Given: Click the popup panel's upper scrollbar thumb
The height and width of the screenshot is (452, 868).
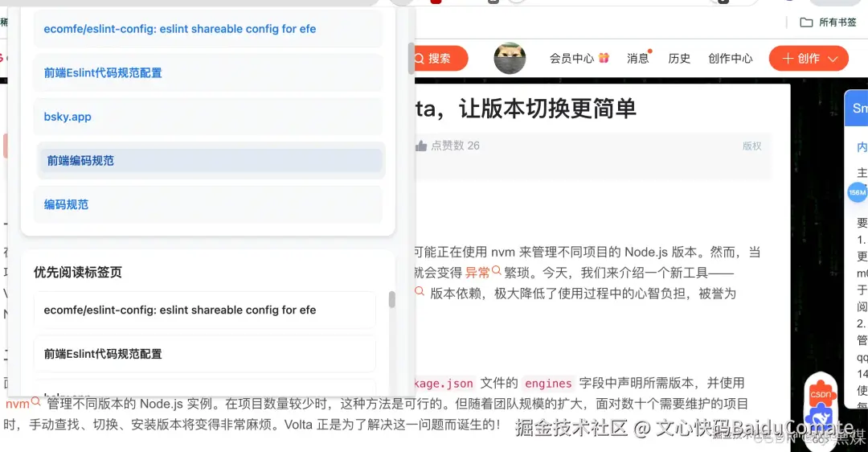Looking at the screenshot, I should point(411,58).
